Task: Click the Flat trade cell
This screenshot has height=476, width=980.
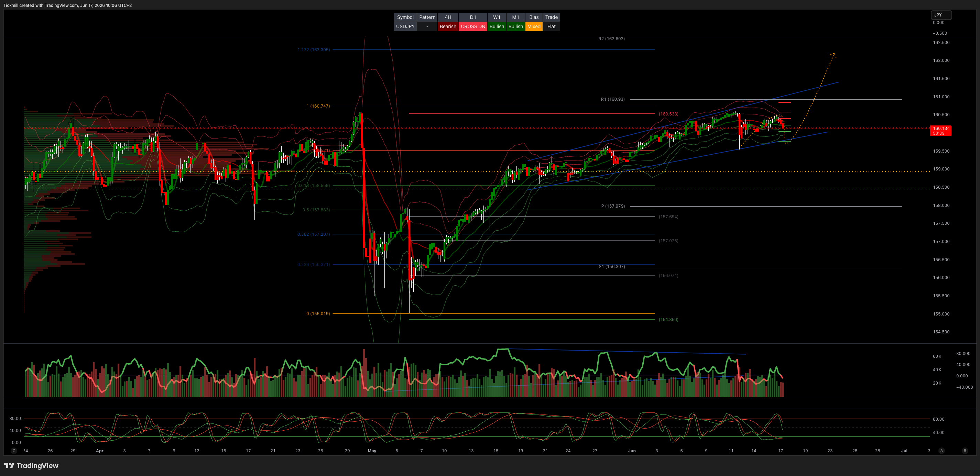Action: 551,26
